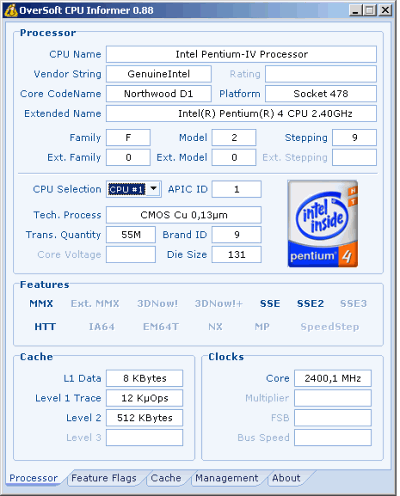Click the greyed EM64T label
The image size is (400, 496).
click(x=161, y=327)
